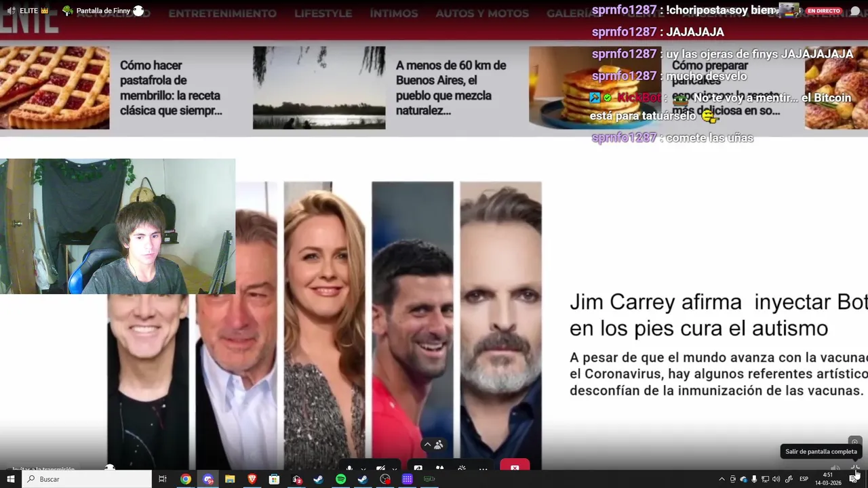Image resolution: width=868 pixels, height=488 pixels.
Task: Show hidden system tray icons
Action: (722, 479)
